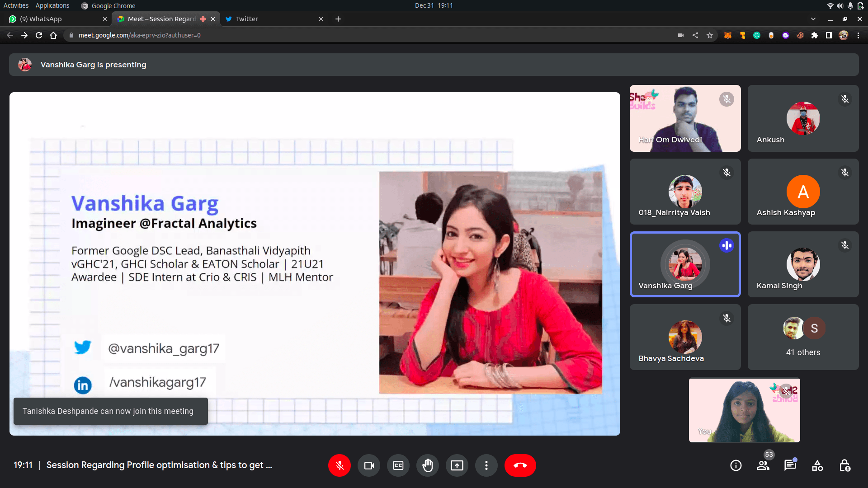
Task: Leave the call with the red button
Action: (520, 465)
